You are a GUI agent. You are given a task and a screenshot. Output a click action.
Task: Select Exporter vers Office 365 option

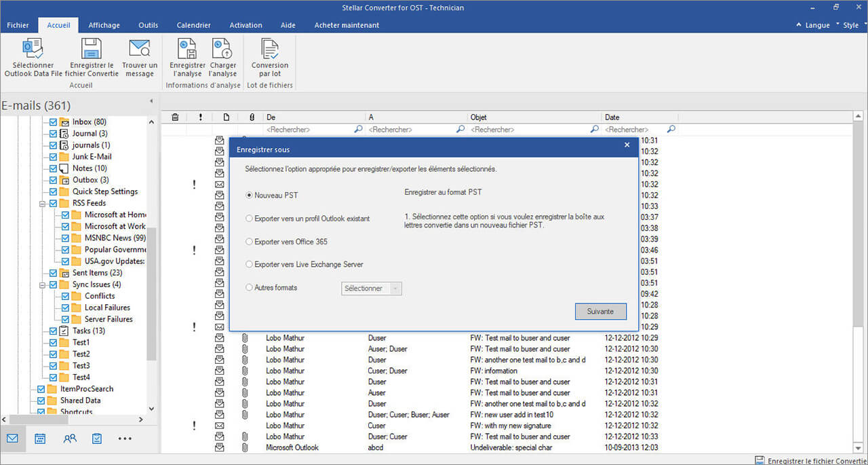(250, 242)
